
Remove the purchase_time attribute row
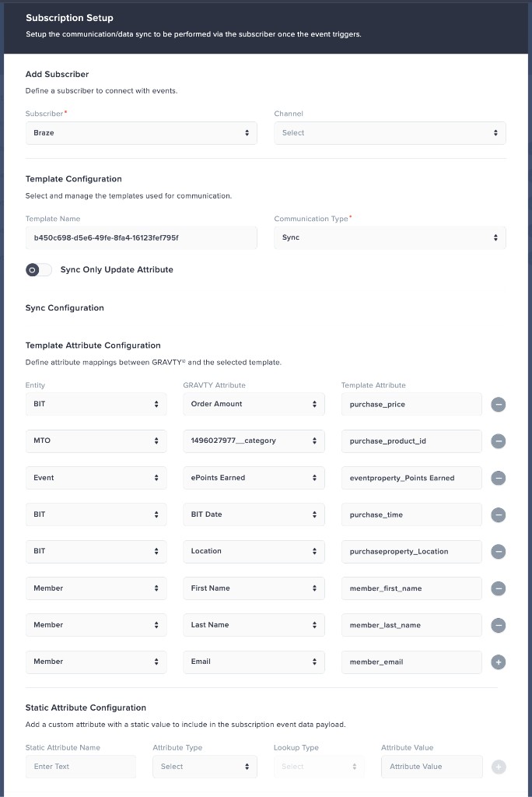point(498,514)
